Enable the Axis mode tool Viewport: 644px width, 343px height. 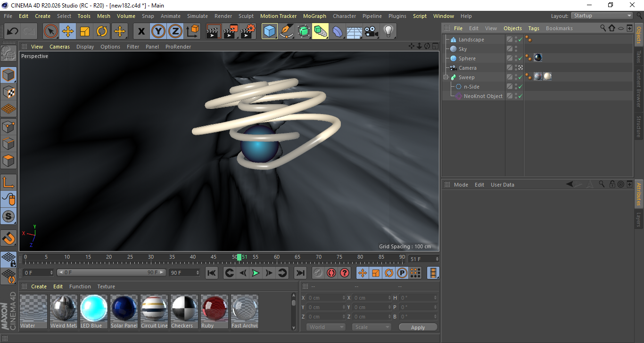(8, 182)
